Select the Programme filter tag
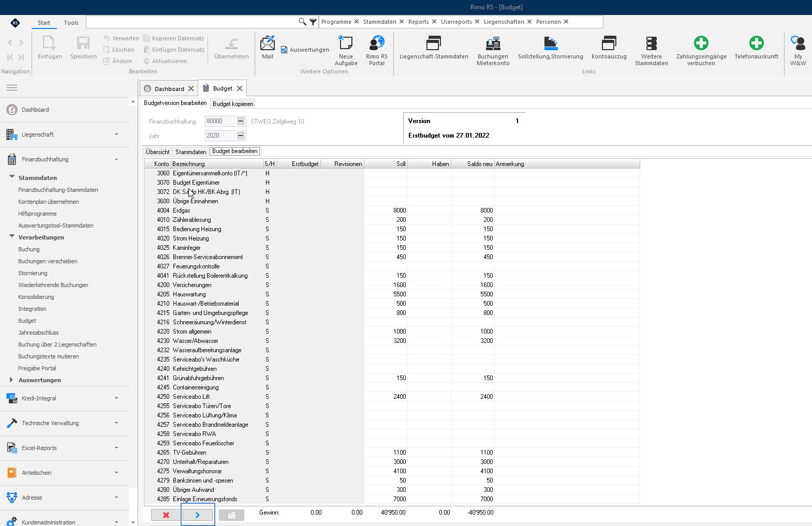The width and height of the screenshot is (812, 526). click(x=336, y=22)
